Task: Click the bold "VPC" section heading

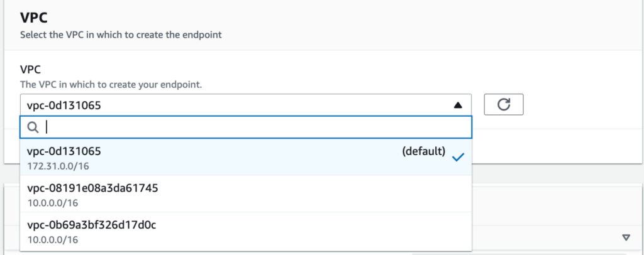Action: tap(33, 18)
